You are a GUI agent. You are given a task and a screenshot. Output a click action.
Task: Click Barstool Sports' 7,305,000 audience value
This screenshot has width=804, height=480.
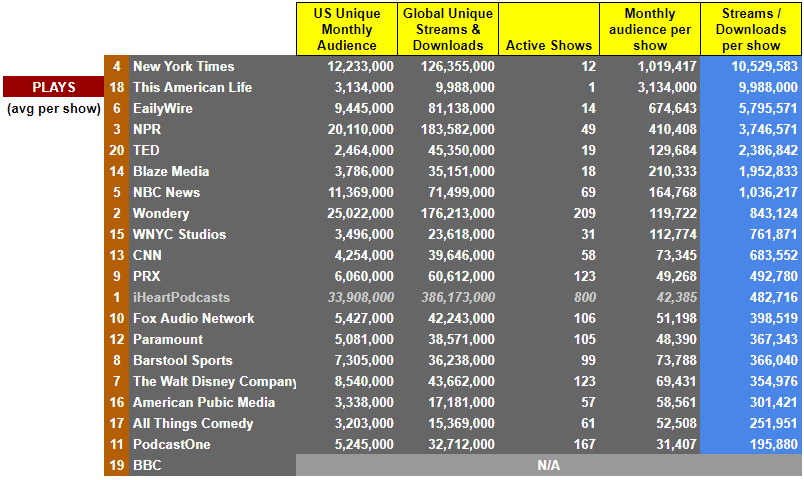coord(364,361)
